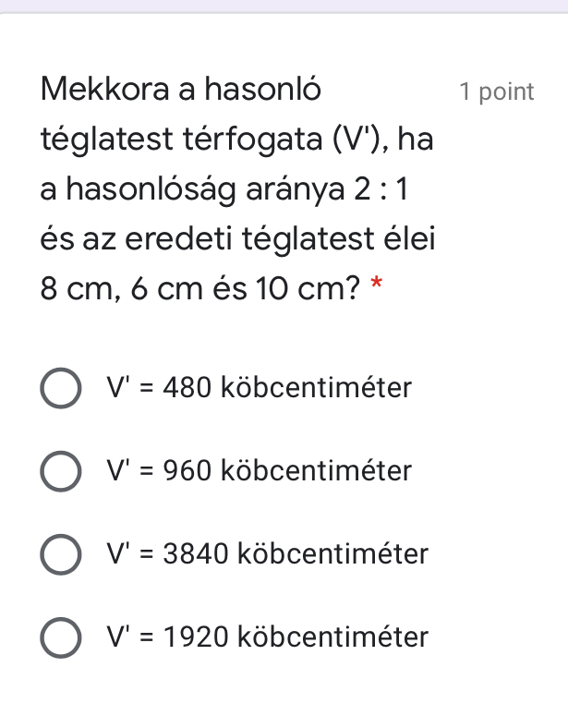Screen dimensions: 568x728
Task: Click the "V' = 960 köbcentiméter" answer label
Action: (258, 471)
